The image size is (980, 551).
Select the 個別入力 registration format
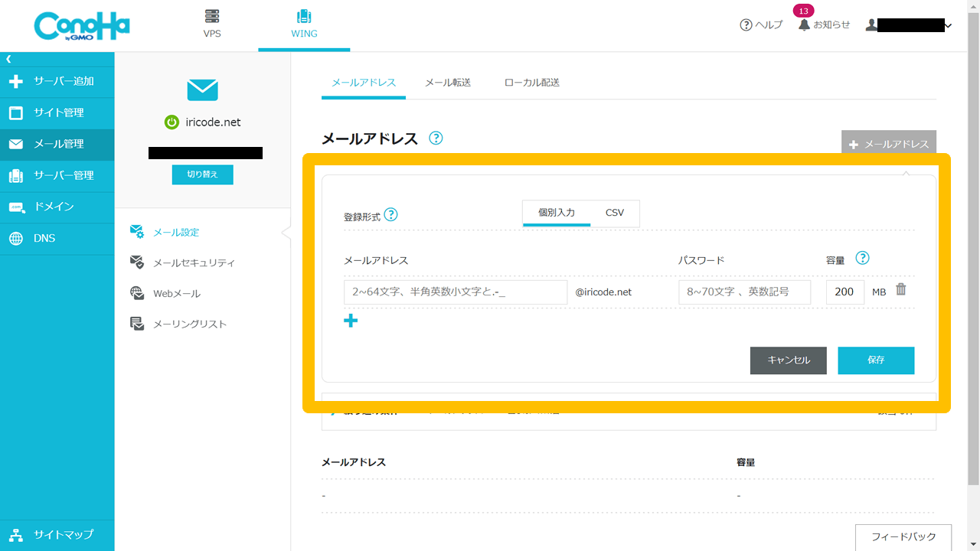click(x=557, y=213)
